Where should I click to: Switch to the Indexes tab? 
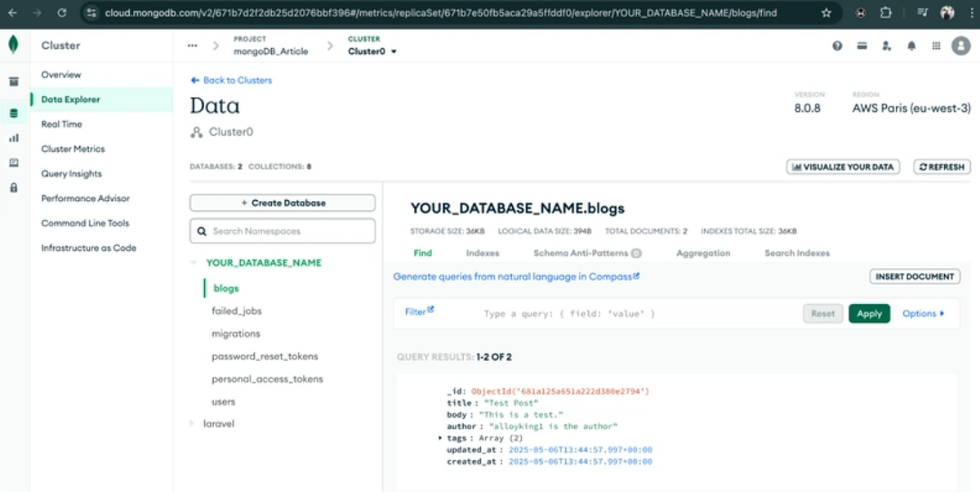point(482,253)
